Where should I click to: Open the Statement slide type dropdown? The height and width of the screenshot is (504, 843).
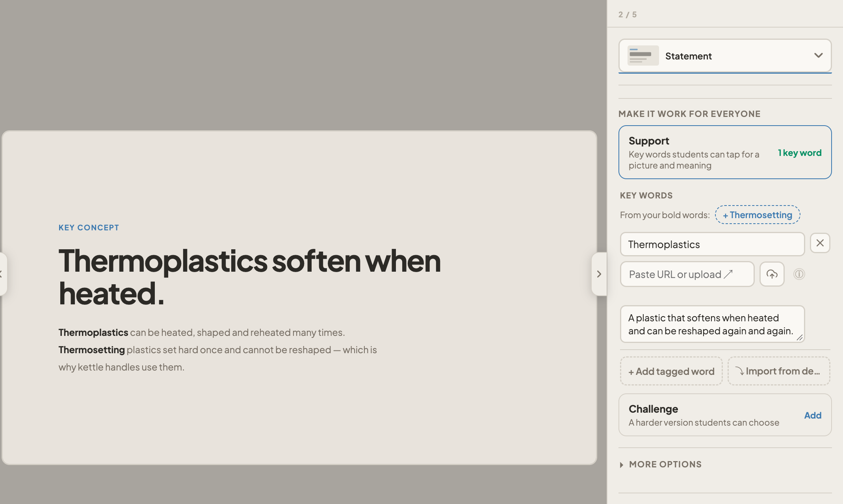[x=725, y=56]
